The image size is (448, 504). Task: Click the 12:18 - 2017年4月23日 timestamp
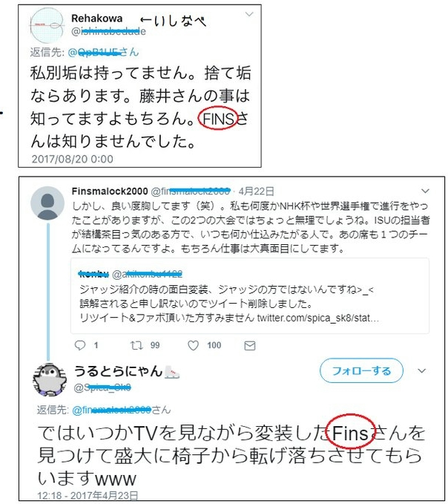click(x=88, y=495)
